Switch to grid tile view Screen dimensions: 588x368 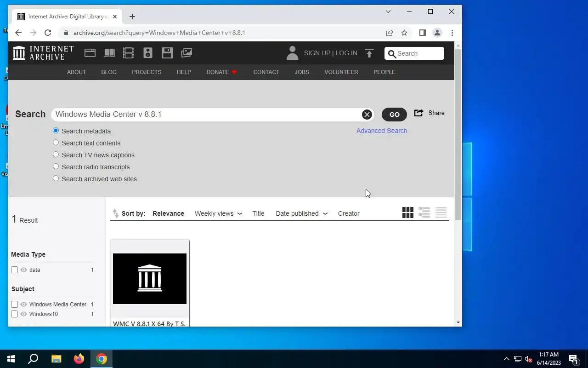[x=407, y=213]
